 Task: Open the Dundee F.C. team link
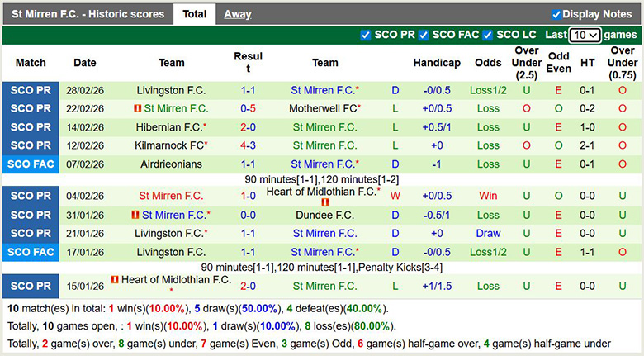pyautogui.click(x=324, y=215)
